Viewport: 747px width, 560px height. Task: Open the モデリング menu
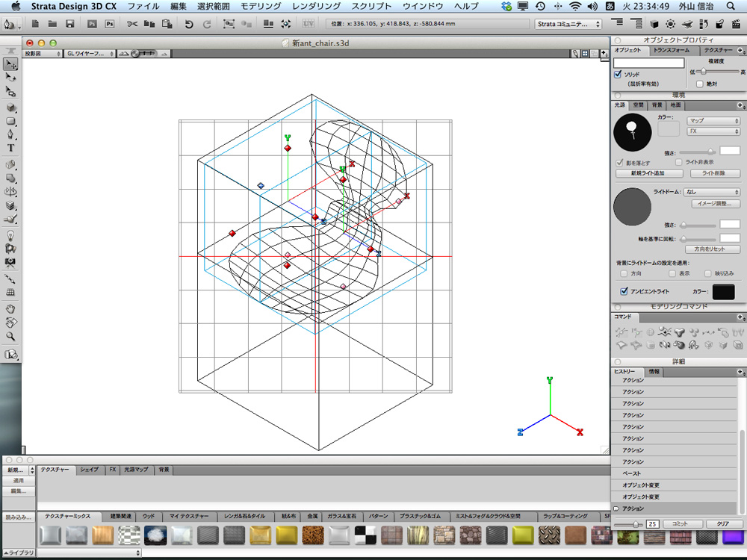click(x=261, y=6)
